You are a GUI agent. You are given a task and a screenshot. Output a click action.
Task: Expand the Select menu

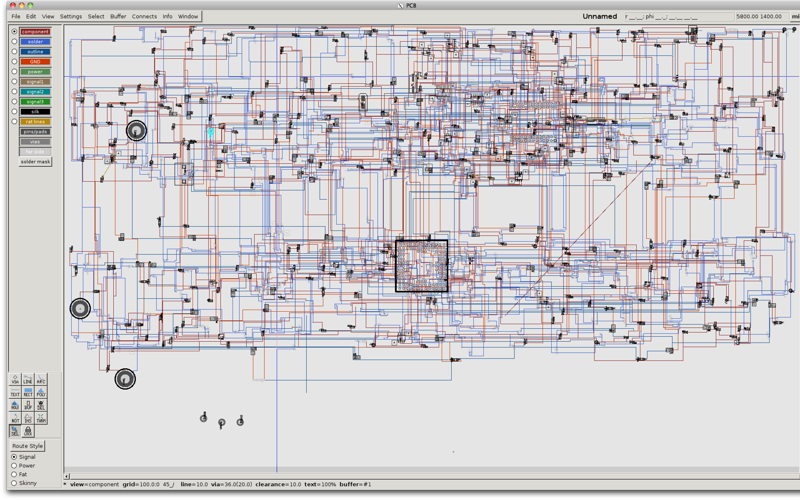(x=96, y=16)
